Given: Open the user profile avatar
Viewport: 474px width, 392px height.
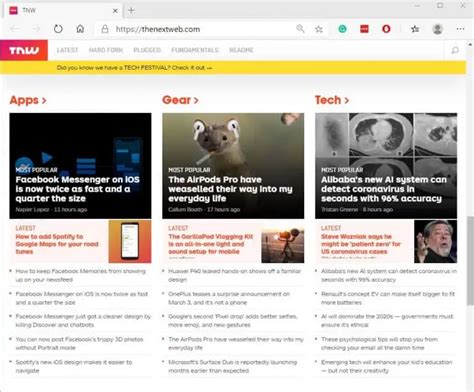Looking at the screenshot, I should tap(437, 29).
